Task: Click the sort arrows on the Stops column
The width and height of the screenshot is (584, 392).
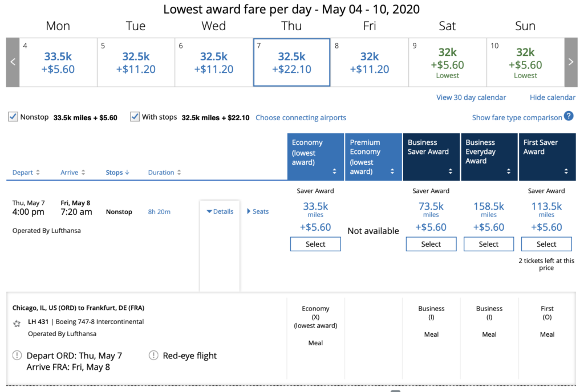Action: point(127,172)
